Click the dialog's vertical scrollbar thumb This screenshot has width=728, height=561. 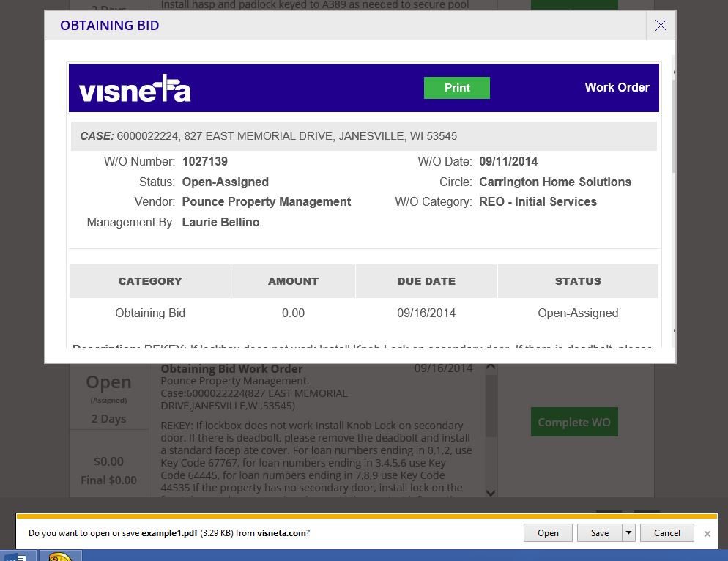674,126
